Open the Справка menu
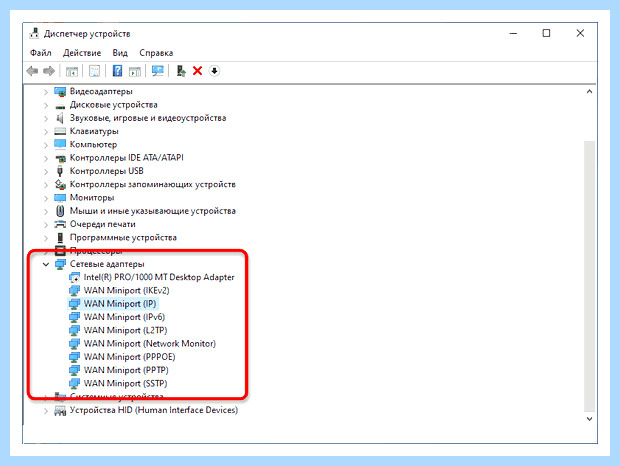The width and height of the screenshot is (620, 466). tap(156, 53)
